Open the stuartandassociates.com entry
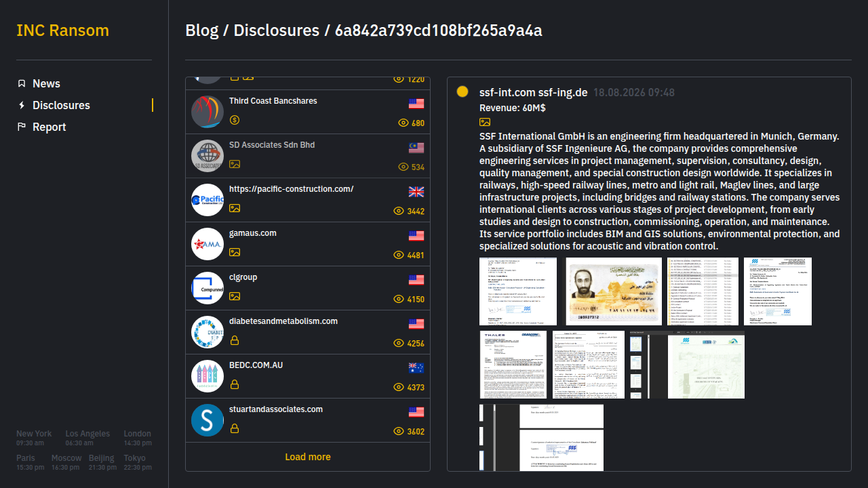The height and width of the screenshot is (488, 868). point(308,420)
